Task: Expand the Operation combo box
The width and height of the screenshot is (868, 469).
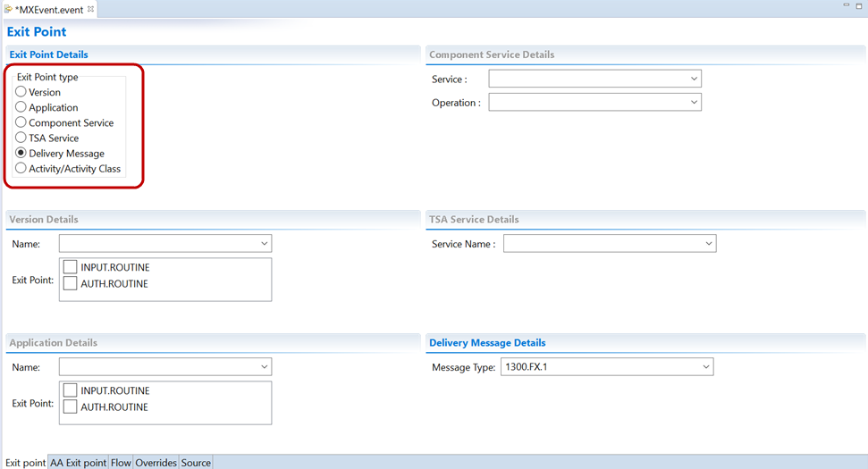Action: [x=594, y=103]
